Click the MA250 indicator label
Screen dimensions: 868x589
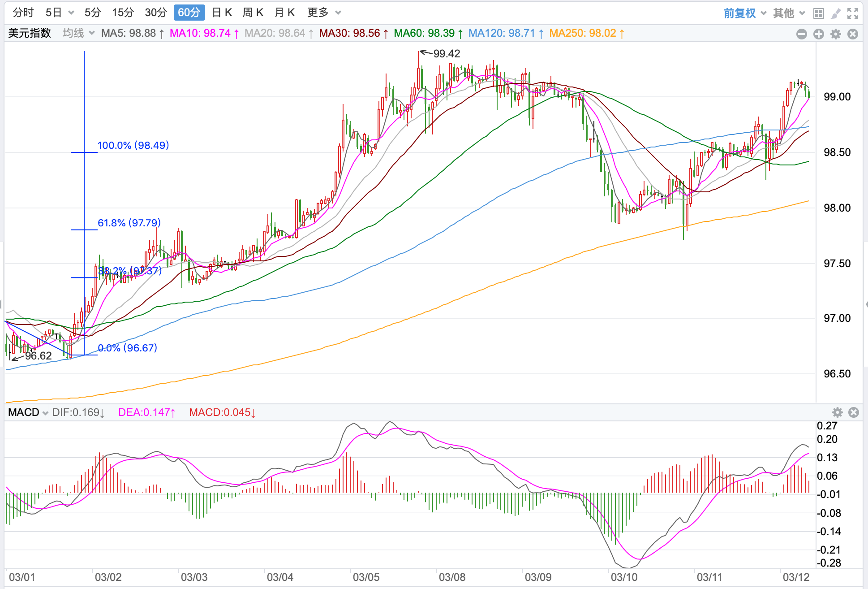pyautogui.click(x=586, y=33)
